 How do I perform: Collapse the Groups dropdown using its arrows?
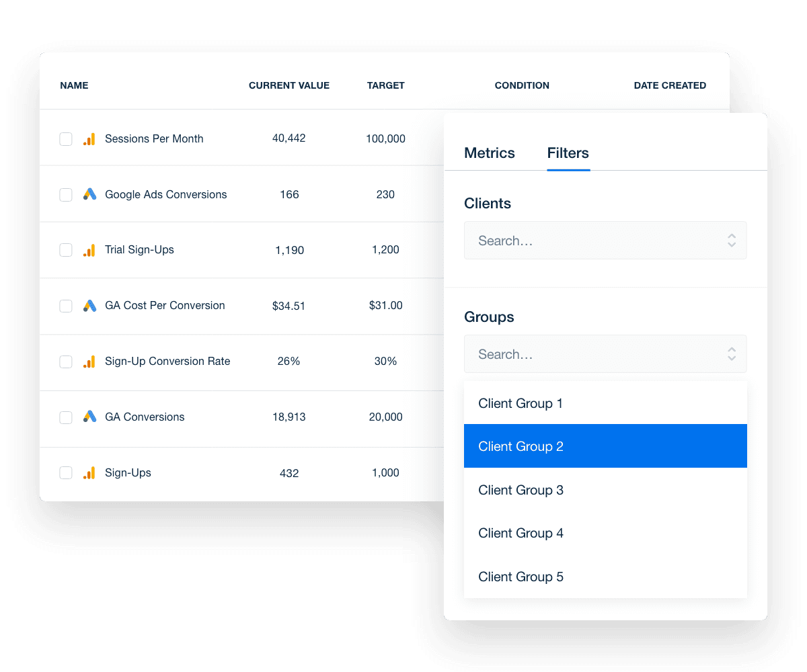click(732, 354)
